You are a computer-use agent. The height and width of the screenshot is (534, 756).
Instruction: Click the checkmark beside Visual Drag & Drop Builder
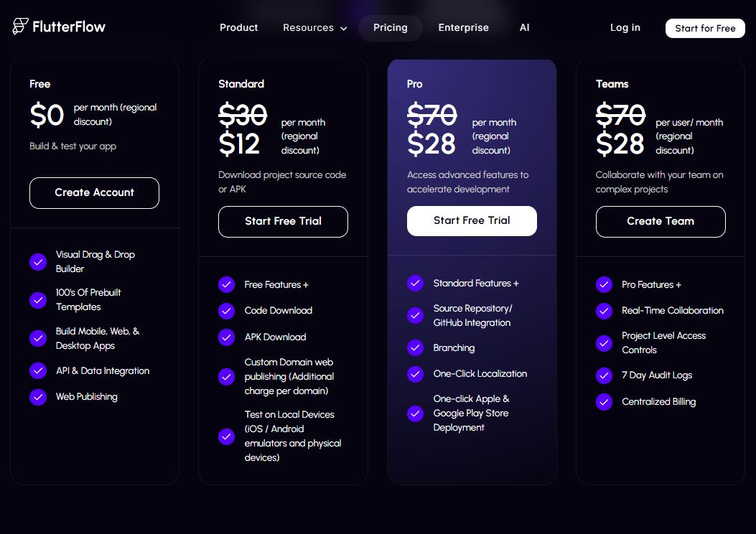tap(38, 262)
